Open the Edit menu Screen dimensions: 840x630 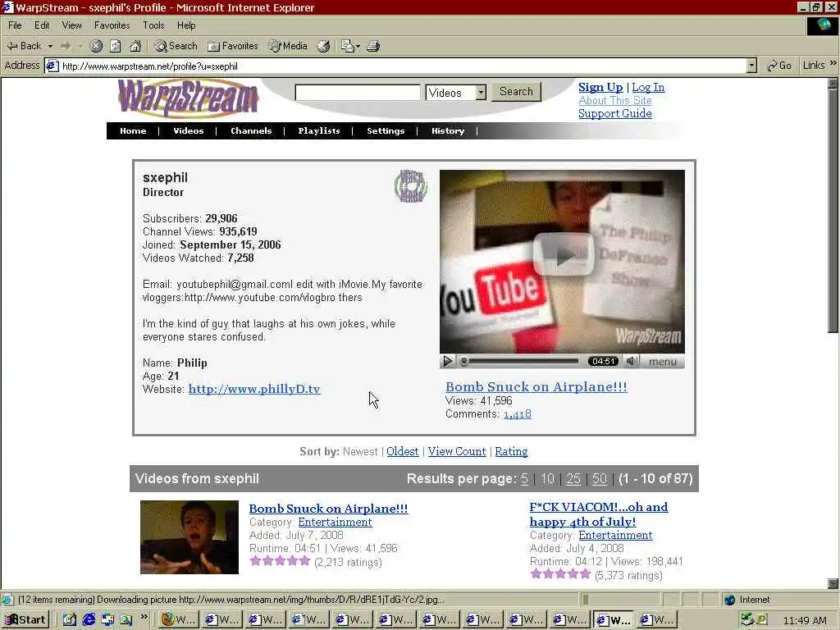coord(42,25)
